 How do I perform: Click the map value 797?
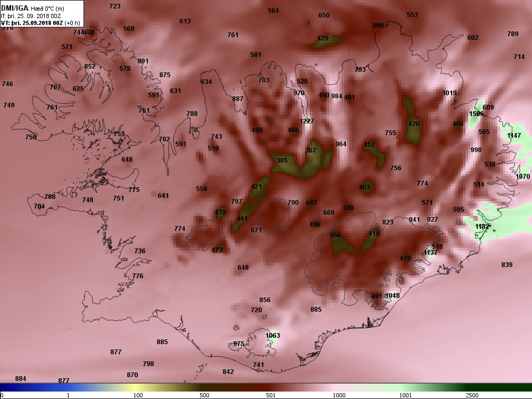237,202
